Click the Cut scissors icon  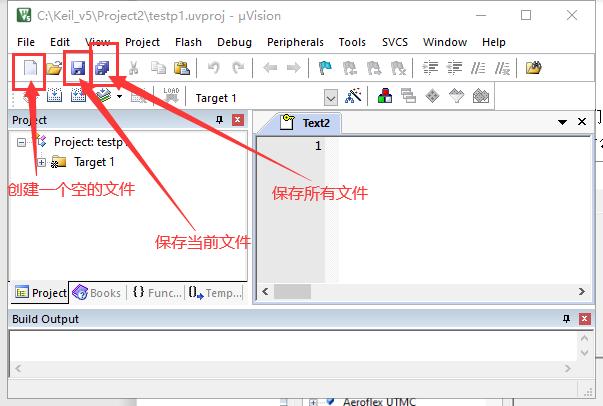click(133, 68)
